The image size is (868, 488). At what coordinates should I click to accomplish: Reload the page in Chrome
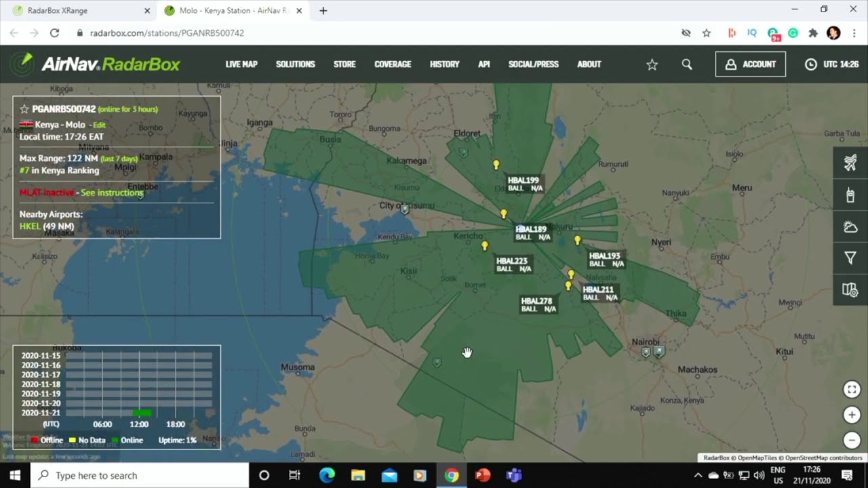[54, 33]
